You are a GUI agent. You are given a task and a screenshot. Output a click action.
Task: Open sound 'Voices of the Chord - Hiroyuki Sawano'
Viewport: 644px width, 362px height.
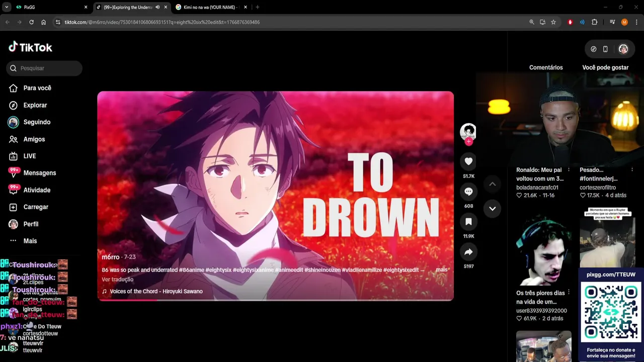152,292
